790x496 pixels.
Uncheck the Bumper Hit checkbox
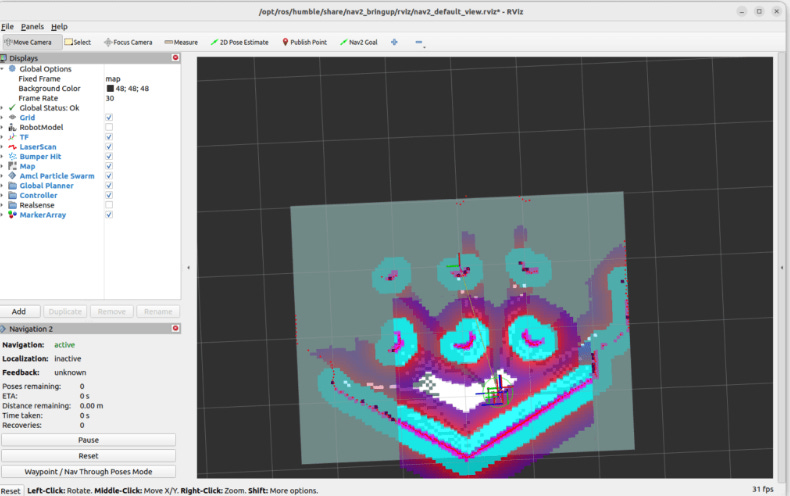pos(109,156)
